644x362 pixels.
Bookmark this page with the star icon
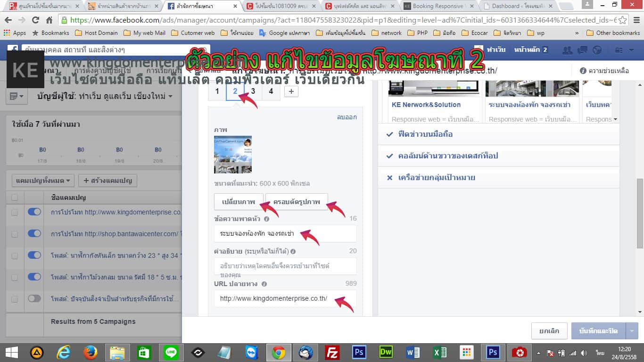point(623,20)
